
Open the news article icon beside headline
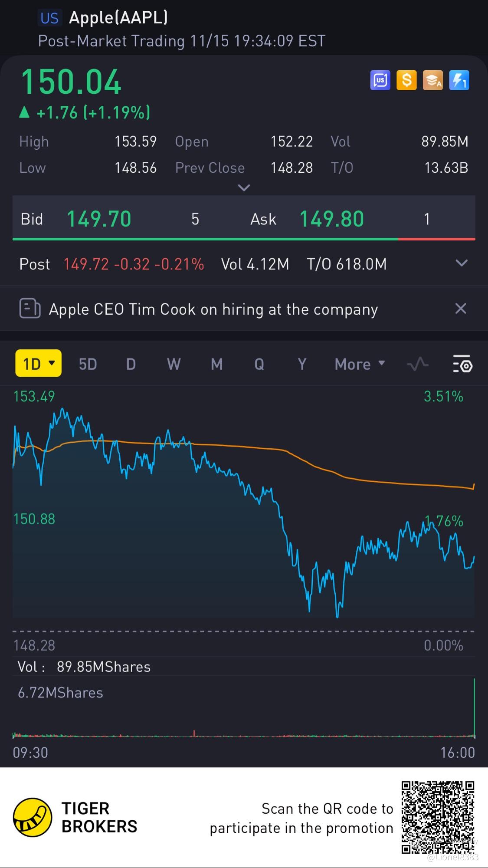(x=30, y=309)
